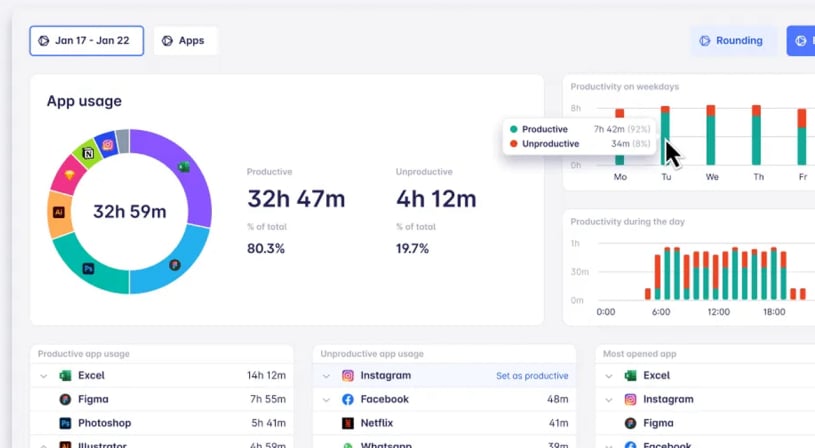The width and height of the screenshot is (815, 448).
Task: Expand the Instagram row in unproductive app usage
Action: point(326,376)
